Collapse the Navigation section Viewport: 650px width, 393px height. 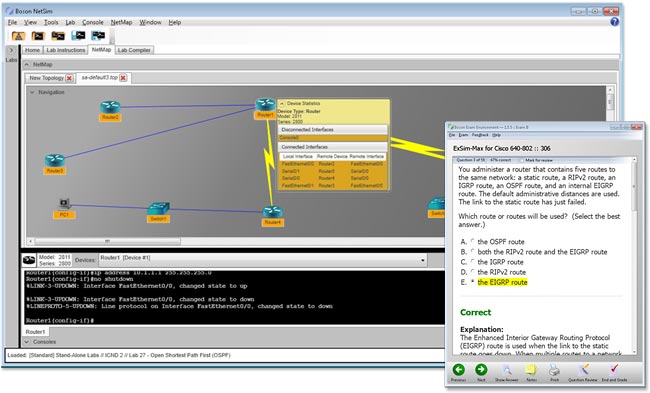point(32,92)
